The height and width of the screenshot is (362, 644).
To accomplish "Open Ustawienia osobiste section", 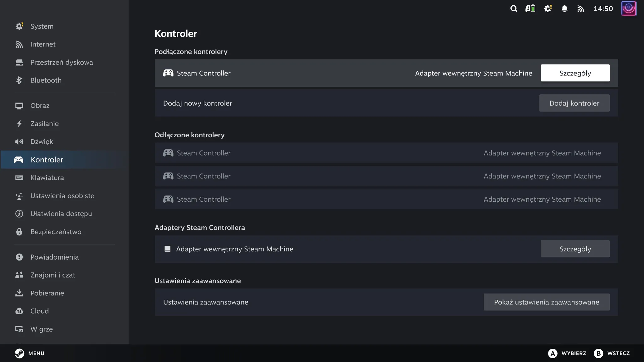I will [64, 196].
